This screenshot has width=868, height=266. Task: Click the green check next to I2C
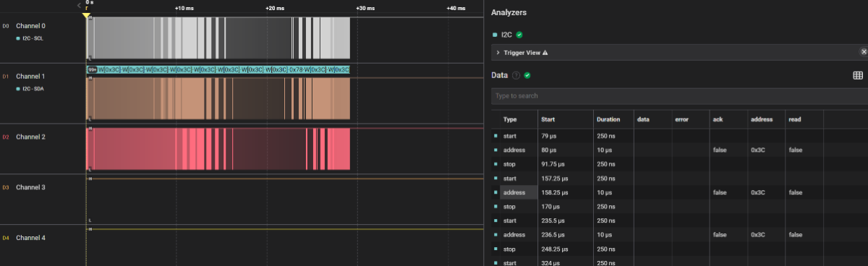pos(519,34)
